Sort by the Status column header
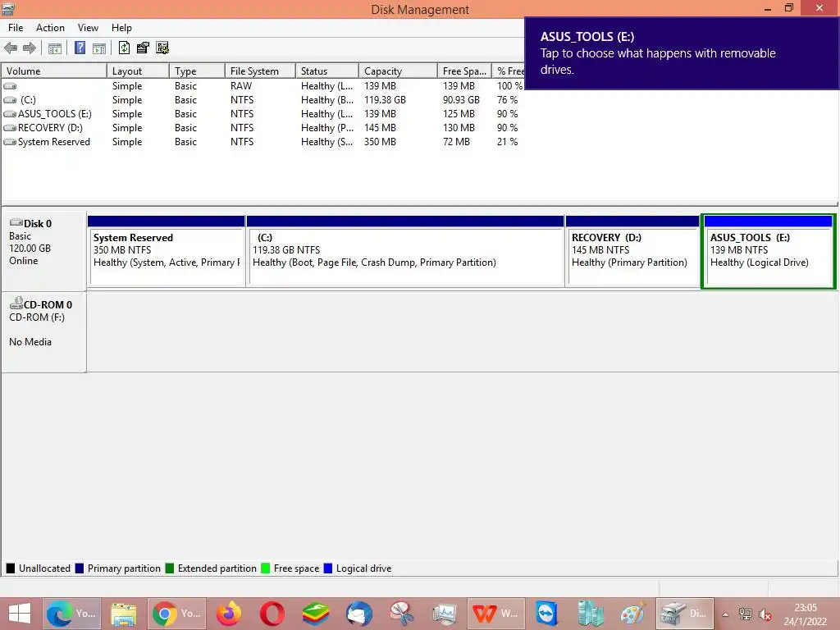840x630 pixels. 327,71
